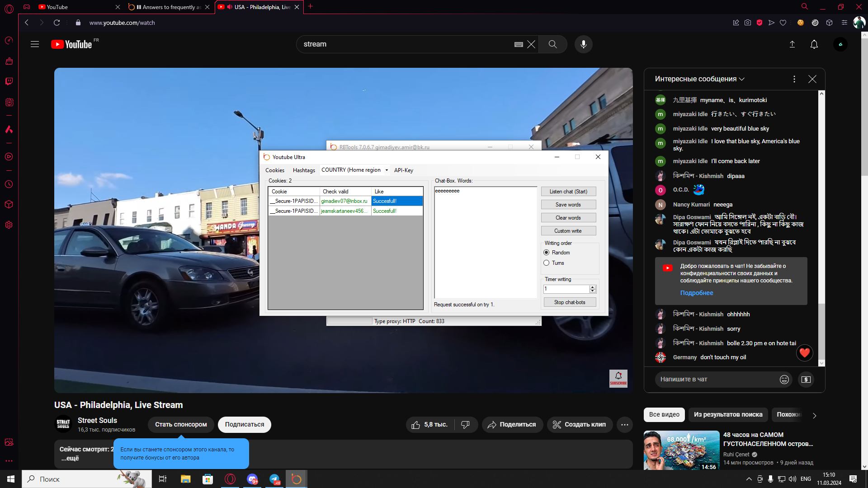Click Listen chat (Start) button
The width and height of the screenshot is (868, 488).
coord(568,192)
